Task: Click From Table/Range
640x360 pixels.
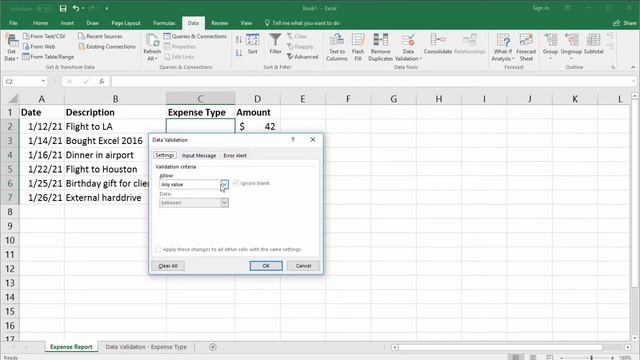Action: tap(48, 57)
